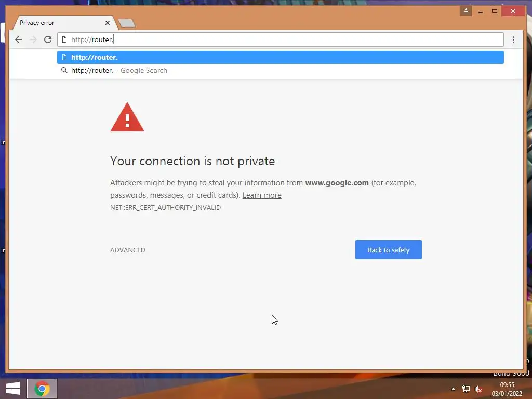Click the magnifier icon in the search suggestion
Image resolution: width=532 pixels, height=399 pixels.
coord(64,70)
